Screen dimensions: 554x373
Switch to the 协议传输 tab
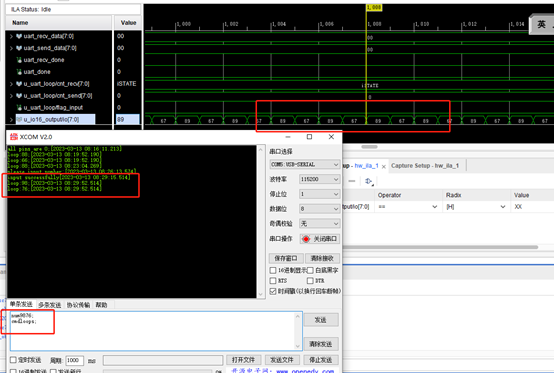click(x=78, y=304)
